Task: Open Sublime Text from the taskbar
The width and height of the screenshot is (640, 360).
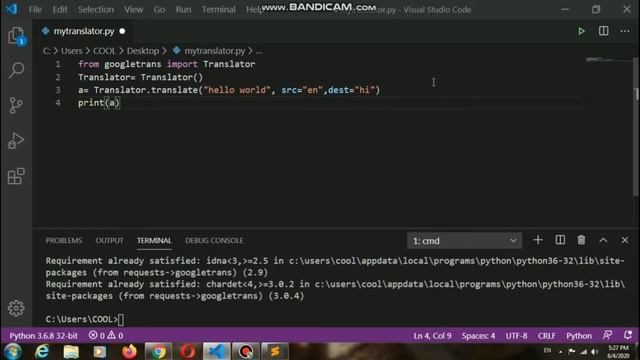Action: [x=275, y=351]
